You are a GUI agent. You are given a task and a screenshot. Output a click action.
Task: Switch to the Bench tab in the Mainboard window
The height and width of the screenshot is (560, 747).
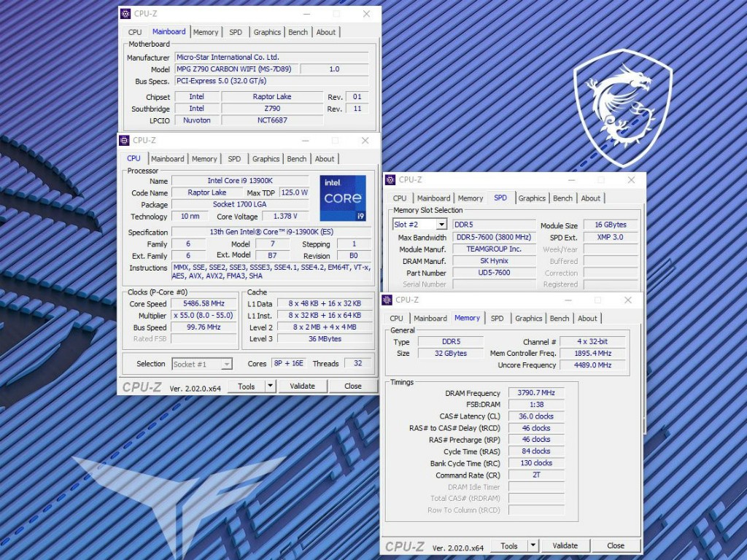(298, 32)
